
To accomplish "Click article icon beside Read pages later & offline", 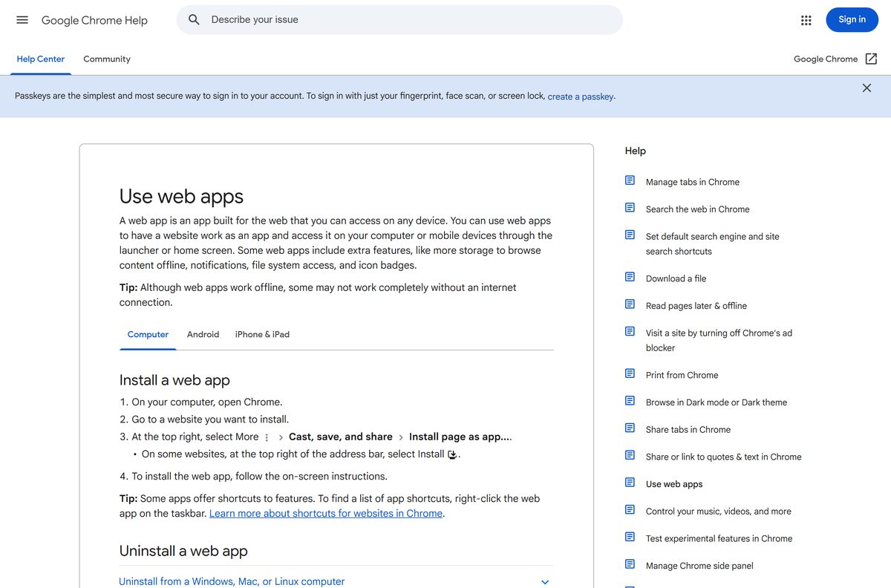I will (630, 304).
